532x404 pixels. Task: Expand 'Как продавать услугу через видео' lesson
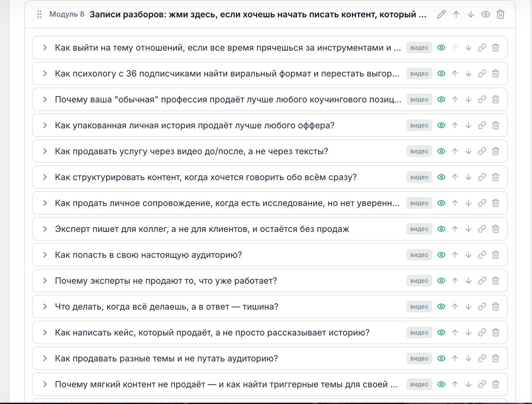(x=45, y=151)
